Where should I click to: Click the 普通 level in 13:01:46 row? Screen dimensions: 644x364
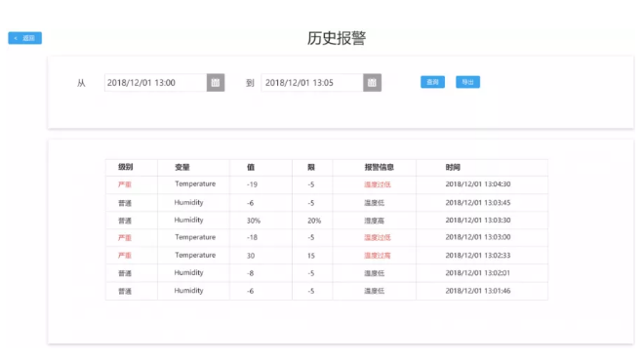[125, 291]
